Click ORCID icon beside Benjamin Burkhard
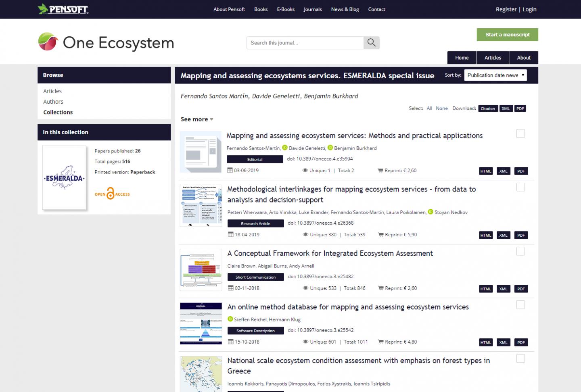This screenshot has height=392, width=581. tap(330, 148)
